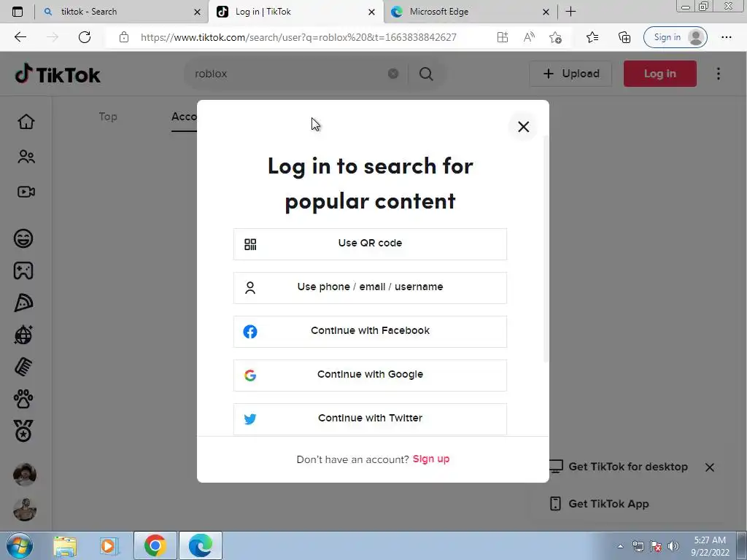Open Beauty comb category icon
This screenshot has width=747, height=560.
[x=23, y=367]
